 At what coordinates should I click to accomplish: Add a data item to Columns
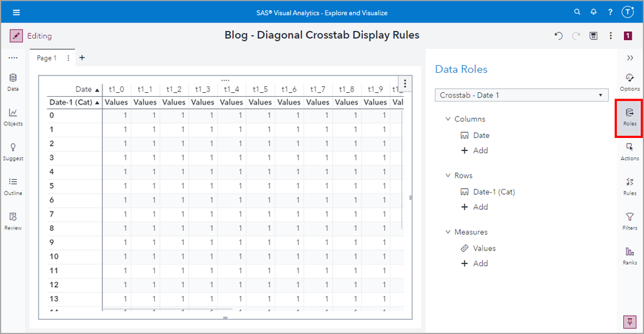[x=474, y=150]
